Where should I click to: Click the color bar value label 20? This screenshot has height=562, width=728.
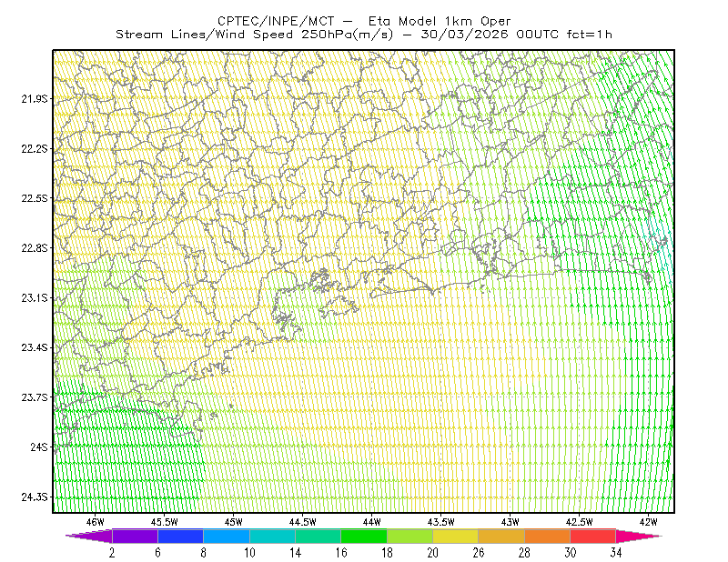point(433,553)
